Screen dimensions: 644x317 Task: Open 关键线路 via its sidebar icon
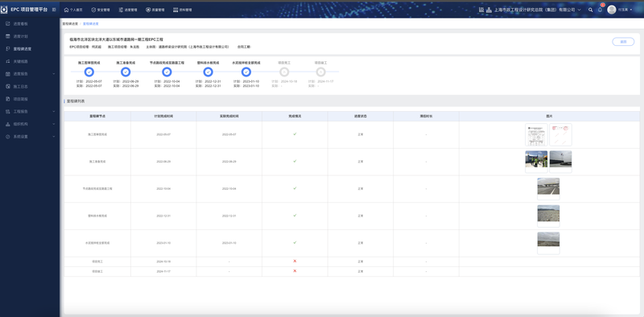8,61
